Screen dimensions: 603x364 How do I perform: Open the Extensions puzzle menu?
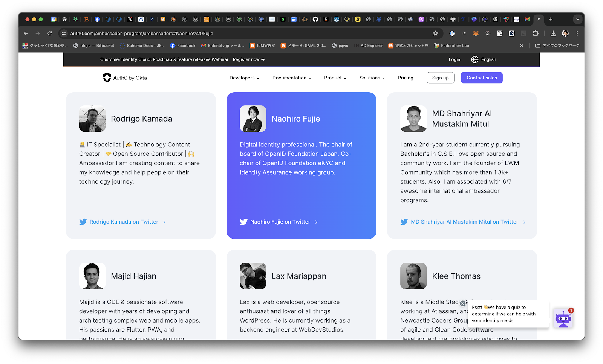536,34
